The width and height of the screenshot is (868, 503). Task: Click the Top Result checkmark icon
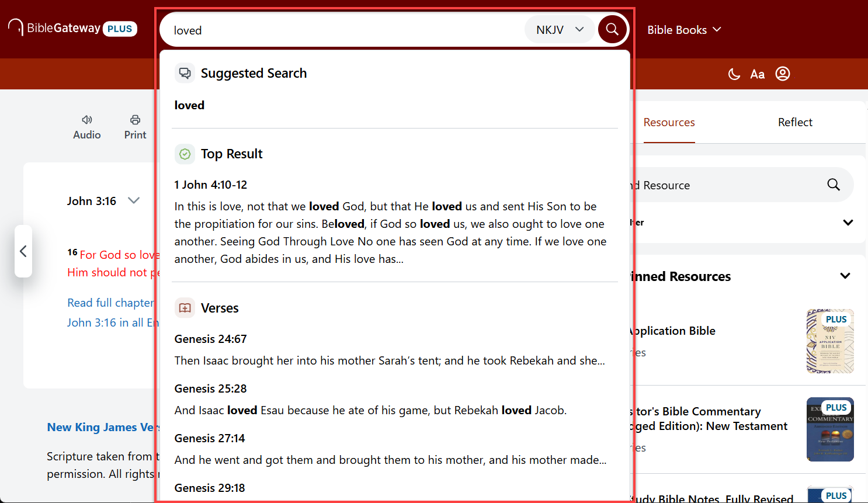(x=185, y=154)
